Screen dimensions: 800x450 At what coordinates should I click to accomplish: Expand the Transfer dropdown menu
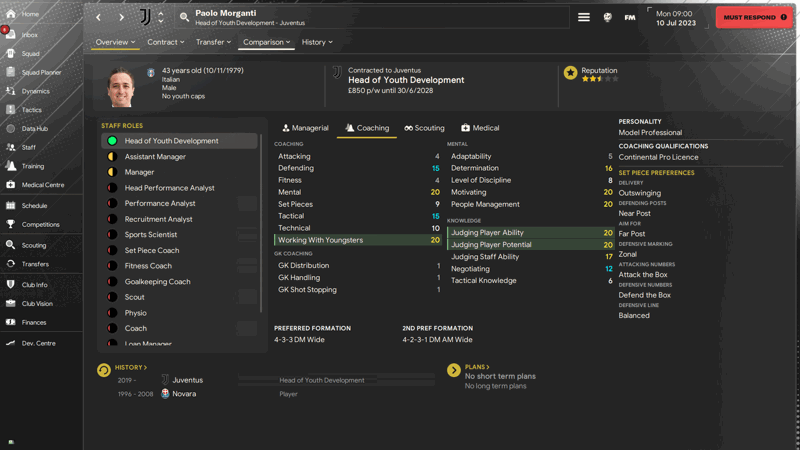pos(213,42)
